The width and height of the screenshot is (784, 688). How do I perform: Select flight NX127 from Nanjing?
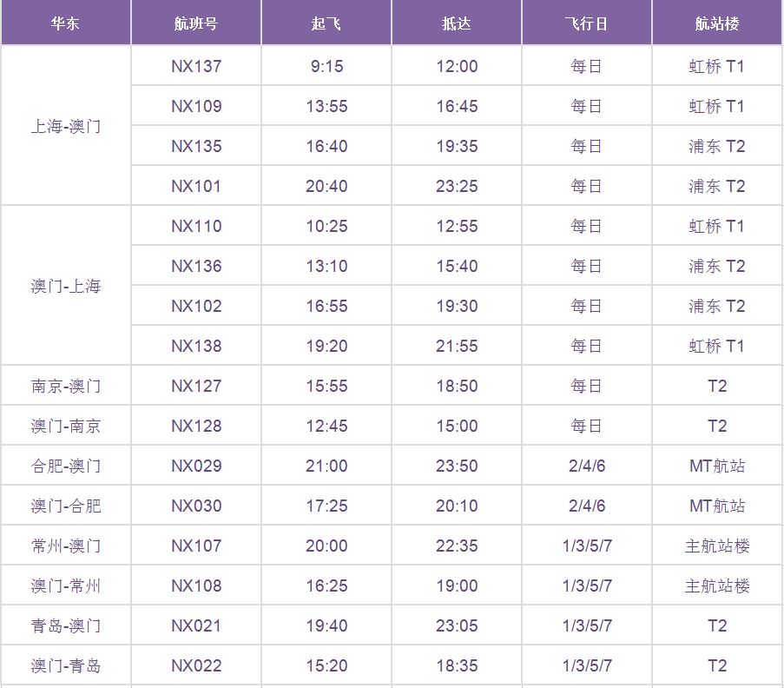pyautogui.click(x=196, y=387)
